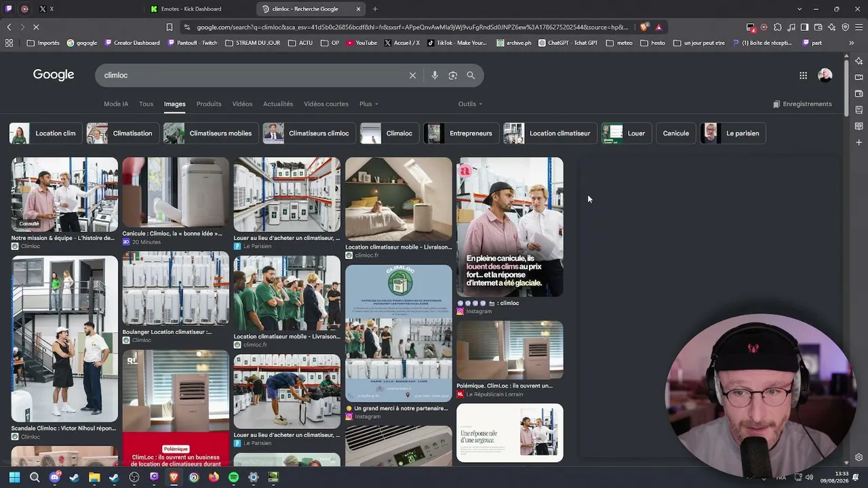868x488 pixels.
Task: Open the Enregistrements saved items link
Action: click(x=802, y=104)
